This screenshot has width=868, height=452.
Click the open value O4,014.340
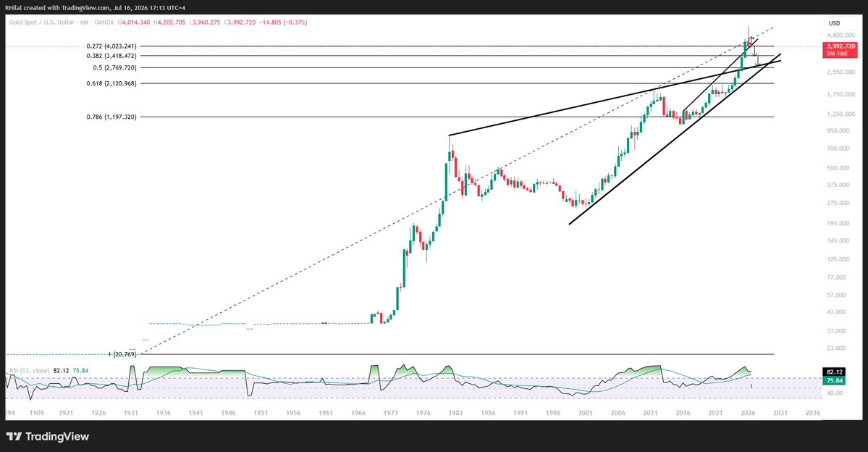pyautogui.click(x=133, y=22)
